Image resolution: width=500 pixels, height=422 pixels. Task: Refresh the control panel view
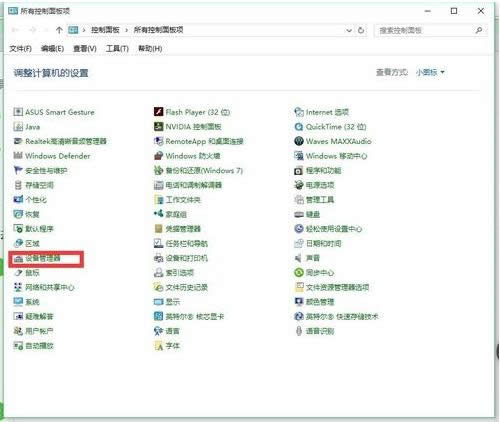[361, 30]
